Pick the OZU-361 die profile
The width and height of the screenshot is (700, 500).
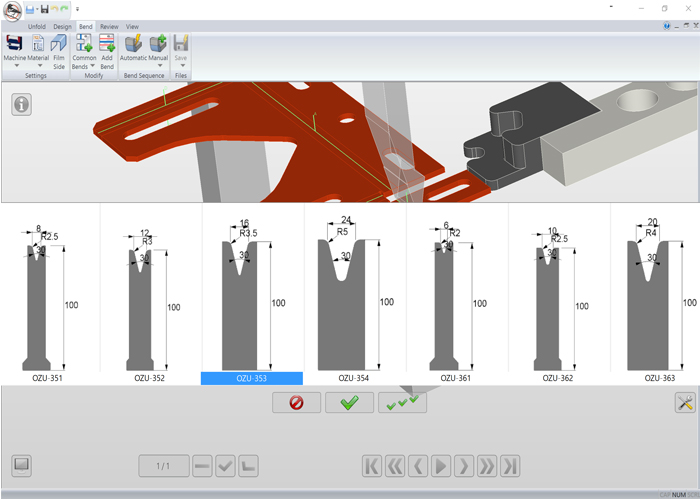tap(456, 297)
